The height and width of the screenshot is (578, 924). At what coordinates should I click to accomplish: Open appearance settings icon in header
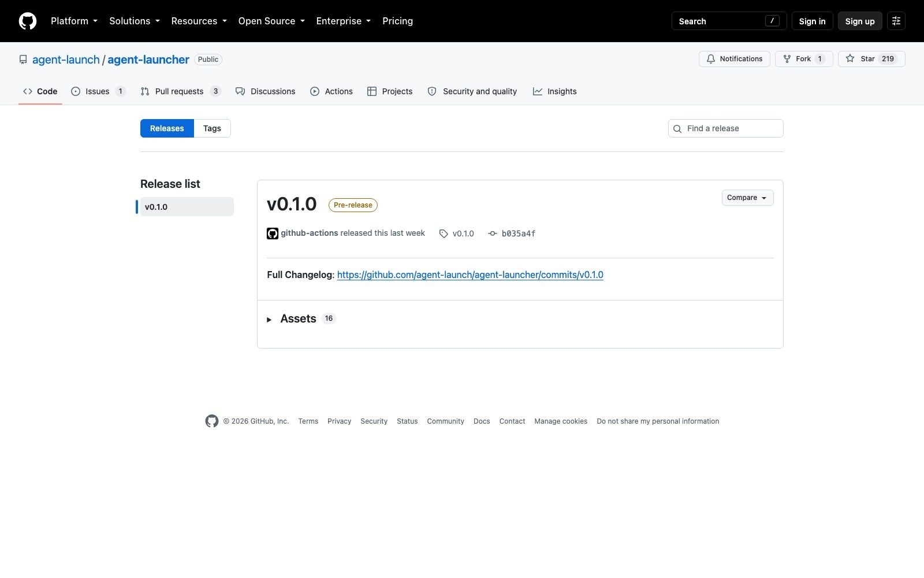(896, 21)
